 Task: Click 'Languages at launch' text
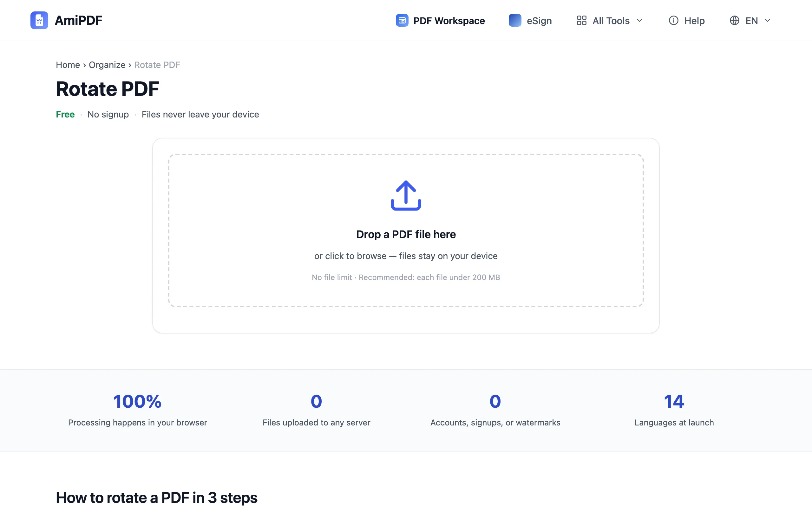coord(674,423)
